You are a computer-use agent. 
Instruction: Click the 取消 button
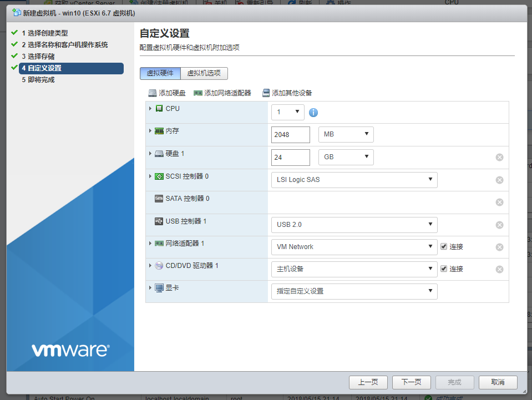[498, 382]
